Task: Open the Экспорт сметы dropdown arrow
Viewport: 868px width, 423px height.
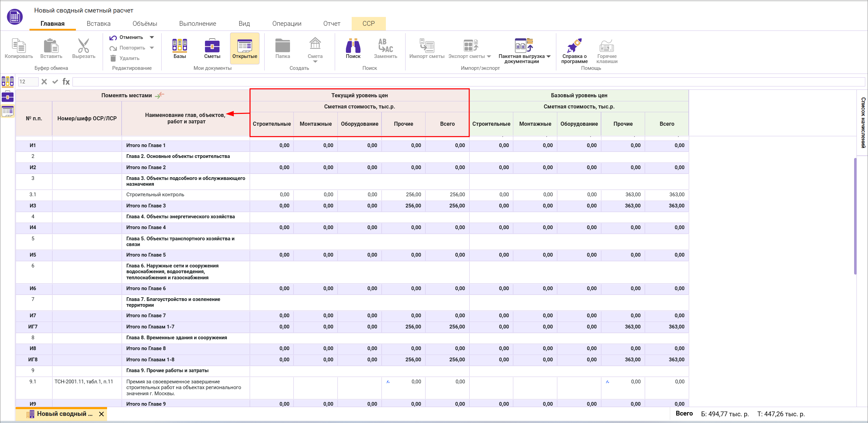Action: [489, 56]
